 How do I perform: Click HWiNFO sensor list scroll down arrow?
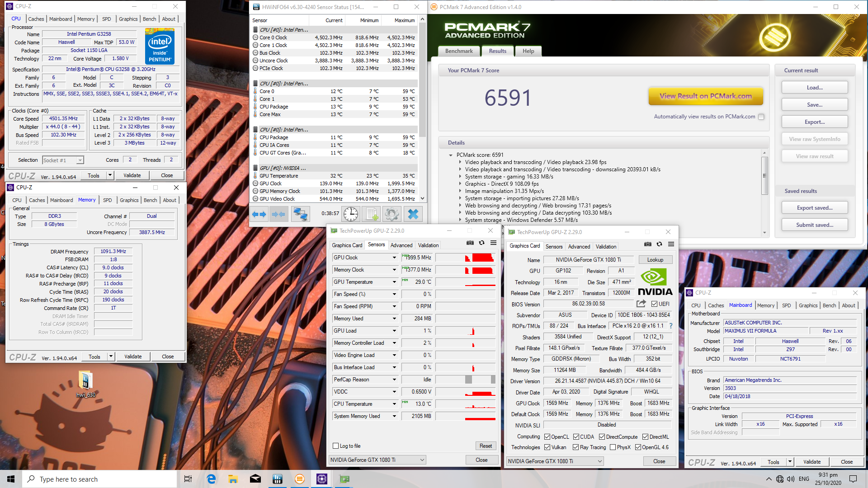click(x=422, y=198)
